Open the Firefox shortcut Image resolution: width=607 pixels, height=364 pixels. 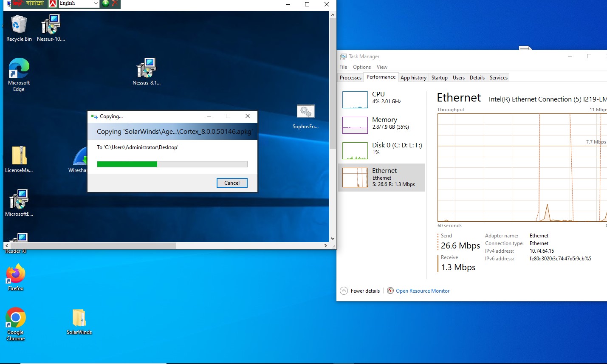coord(16,277)
